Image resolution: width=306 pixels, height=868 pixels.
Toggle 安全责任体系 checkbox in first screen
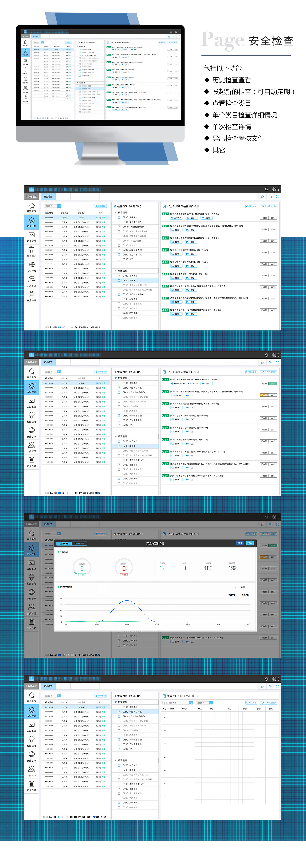coord(119,222)
